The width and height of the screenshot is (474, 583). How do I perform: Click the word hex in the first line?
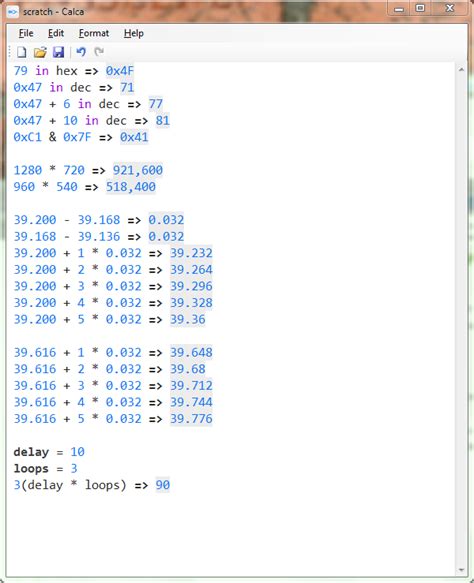(67, 71)
